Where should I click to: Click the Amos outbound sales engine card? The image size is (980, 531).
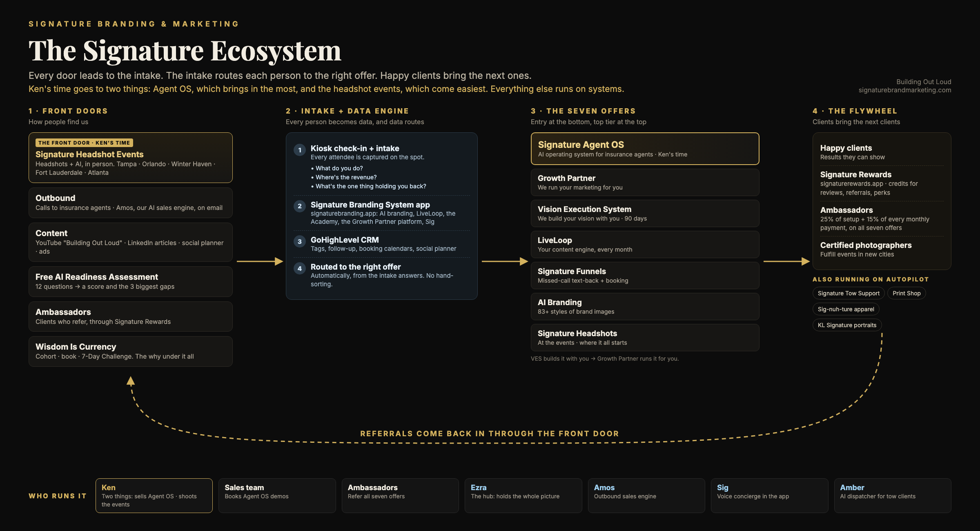[x=646, y=495]
